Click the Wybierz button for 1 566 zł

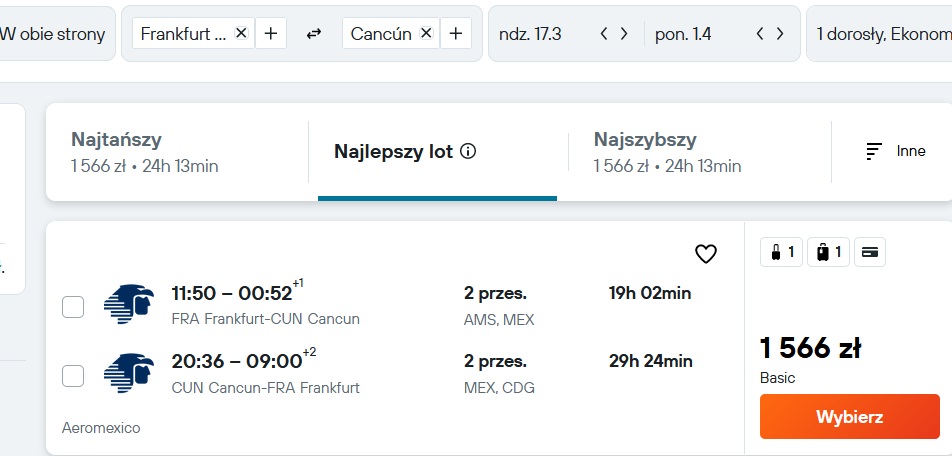pyautogui.click(x=849, y=417)
